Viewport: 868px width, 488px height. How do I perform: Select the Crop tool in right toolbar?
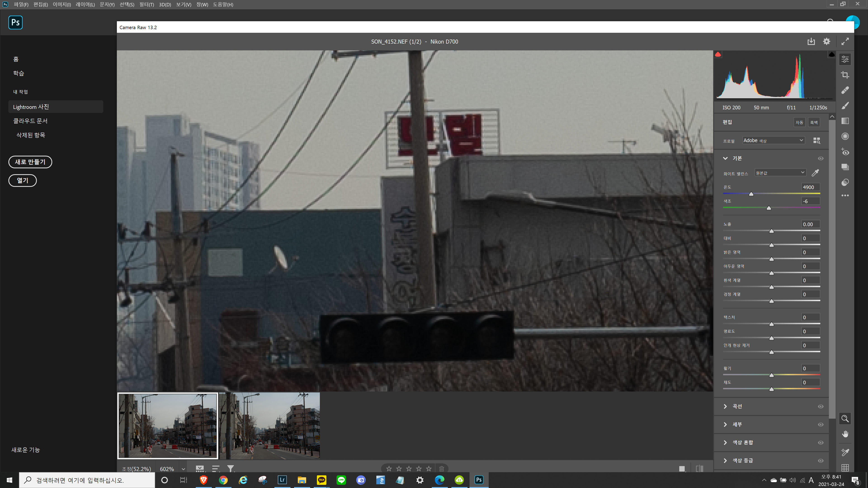[845, 75]
